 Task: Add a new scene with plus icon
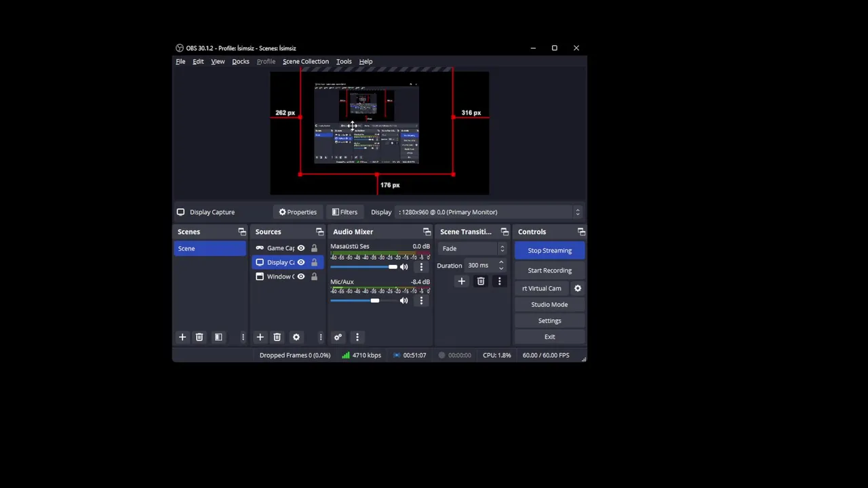182,337
